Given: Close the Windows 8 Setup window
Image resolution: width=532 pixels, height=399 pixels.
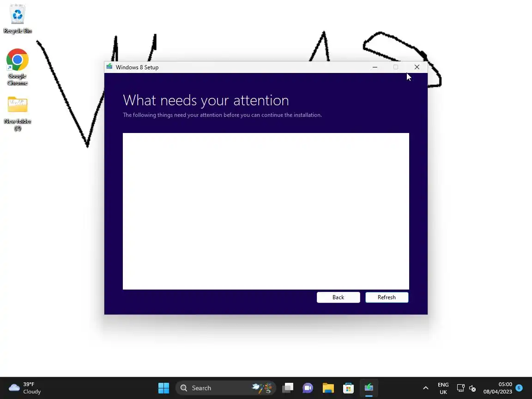Looking at the screenshot, I should pos(417,67).
